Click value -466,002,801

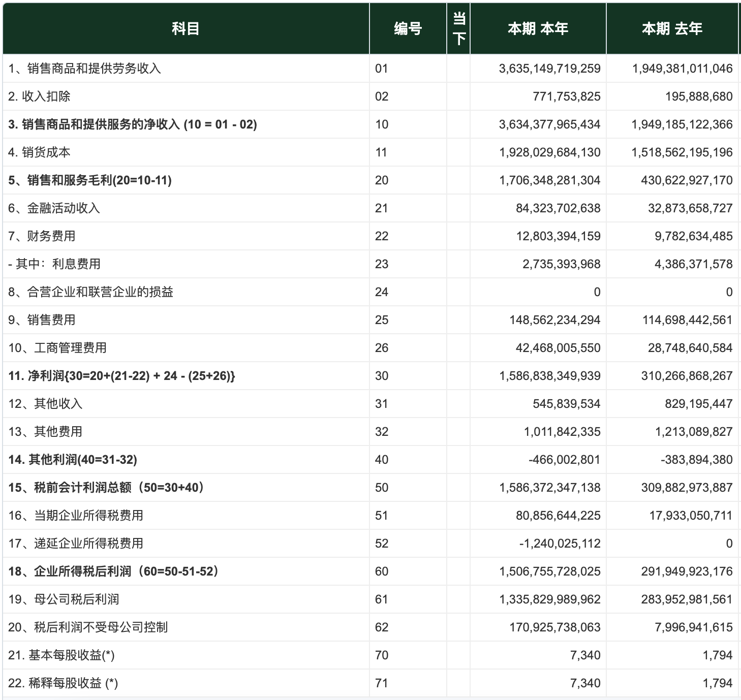coord(565,460)
